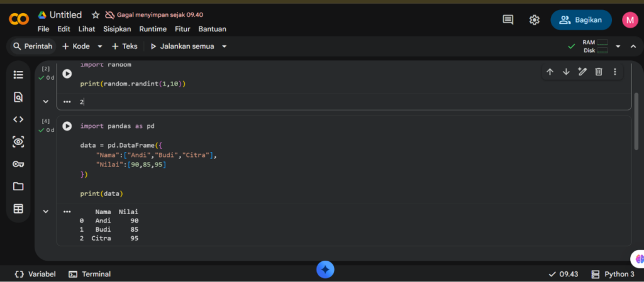Open the eye inspector sidebar icon
The width and height of the screenshot is (644, 282).
(x=18, y=142)
